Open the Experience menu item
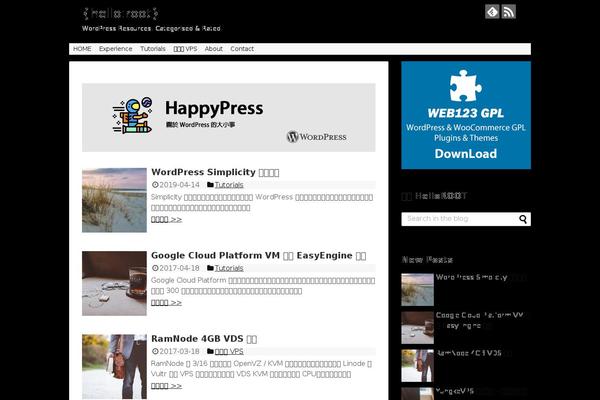Image resolution: width=600 pixels, height=400 pixels. [116, 49]
